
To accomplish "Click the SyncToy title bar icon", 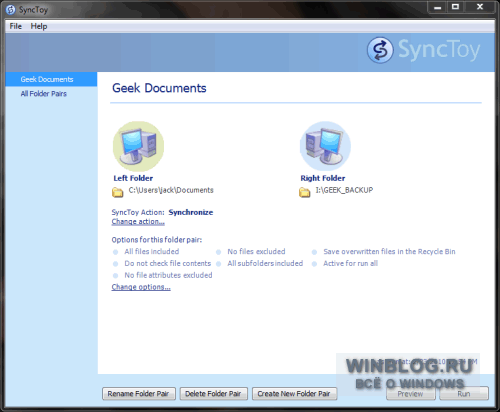I will pos(11,10).
